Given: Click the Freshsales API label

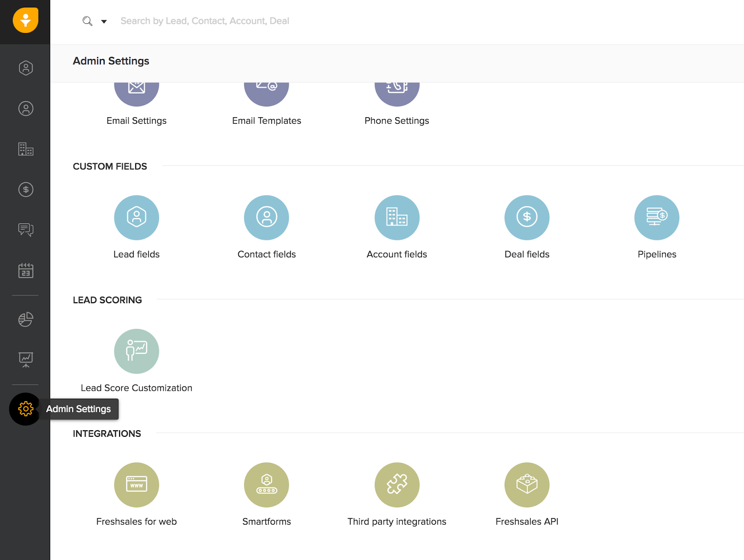Looking at the screenshot, I should coord(527,521).
